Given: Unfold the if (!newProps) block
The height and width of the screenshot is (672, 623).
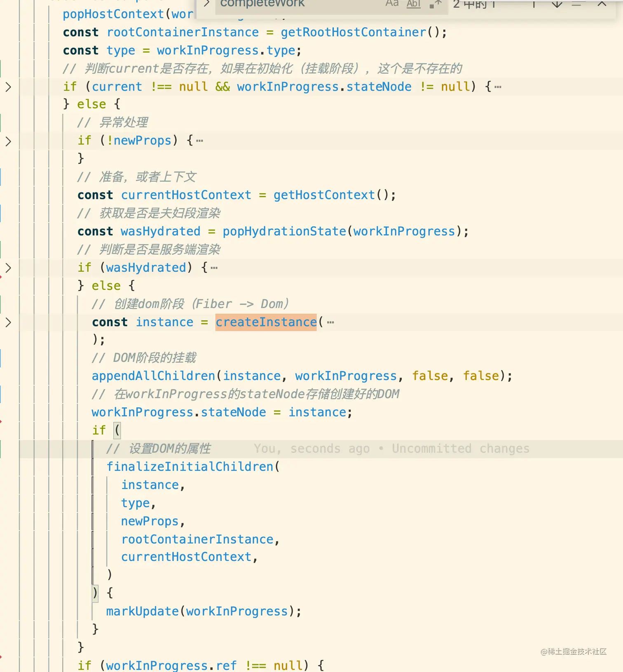Looking at the screenshot, I should point(8,141).
